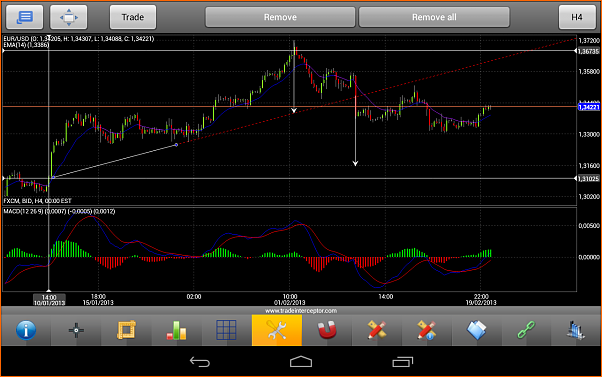This screenshot has height=377, width=602.
Task: Tap the short white down arrow tip
Action: pyautogui.click(x=294, y=111)
